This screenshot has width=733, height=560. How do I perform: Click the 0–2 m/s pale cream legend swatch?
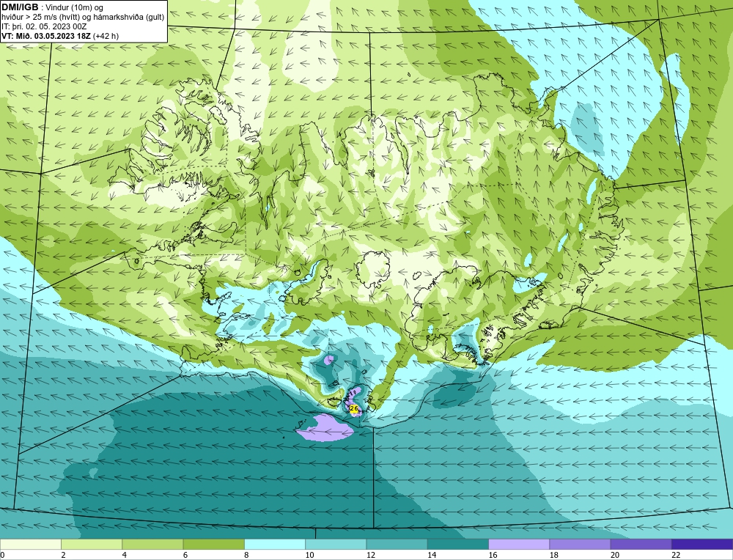coord(30,544)
